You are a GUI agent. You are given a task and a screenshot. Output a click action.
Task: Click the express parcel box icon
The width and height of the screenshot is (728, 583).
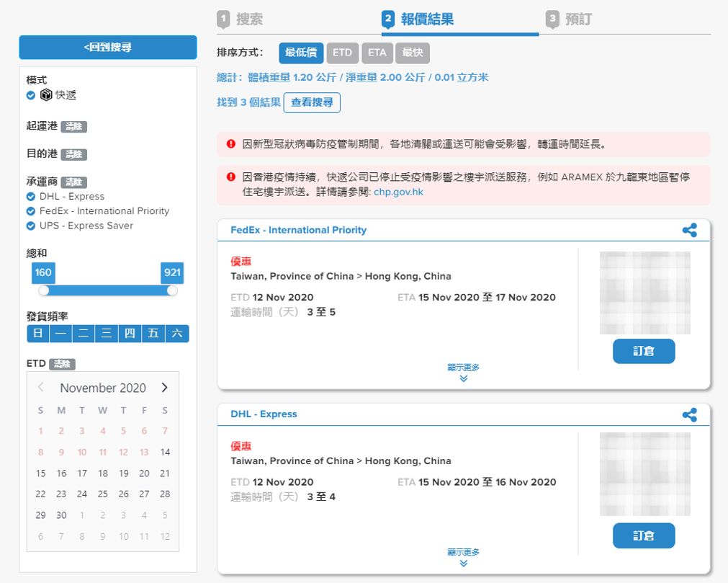tap(46, 95)
